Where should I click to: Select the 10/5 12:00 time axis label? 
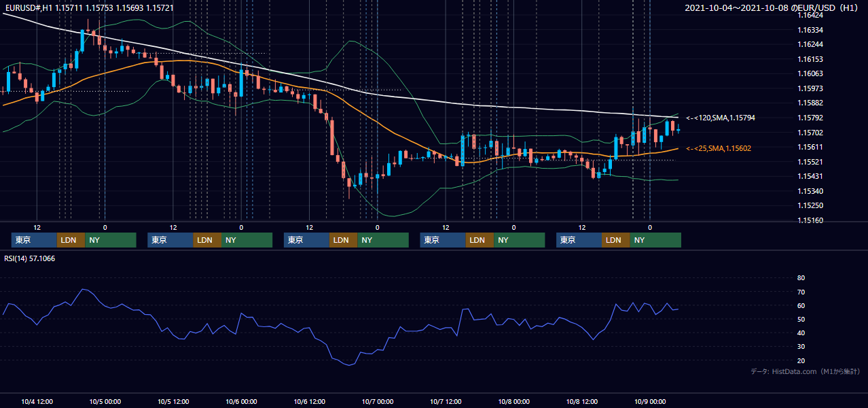click(173, 402)
